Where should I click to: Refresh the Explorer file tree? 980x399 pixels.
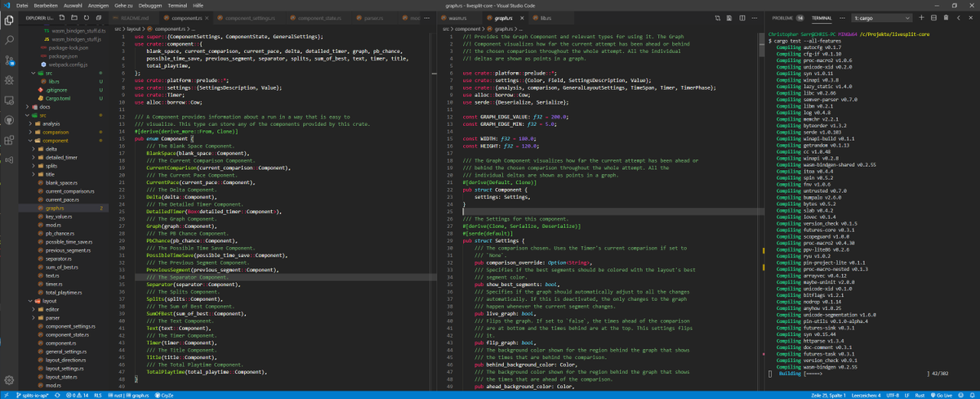(x=87, y=17)
